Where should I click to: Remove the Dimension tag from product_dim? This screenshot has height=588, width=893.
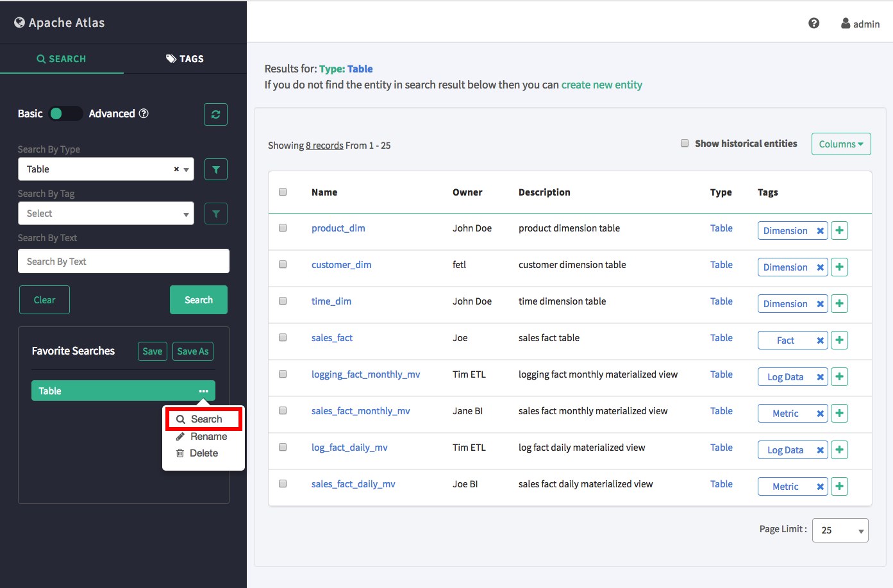820,231
